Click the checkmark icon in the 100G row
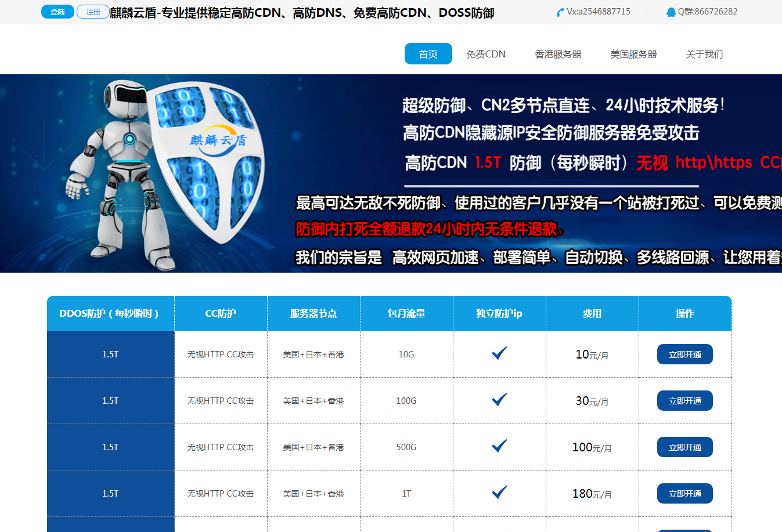782x532 pixels. pos(499,400)
